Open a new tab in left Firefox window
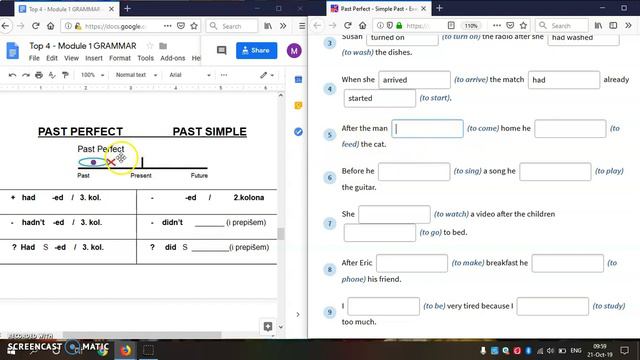 (x=127, y=8)
